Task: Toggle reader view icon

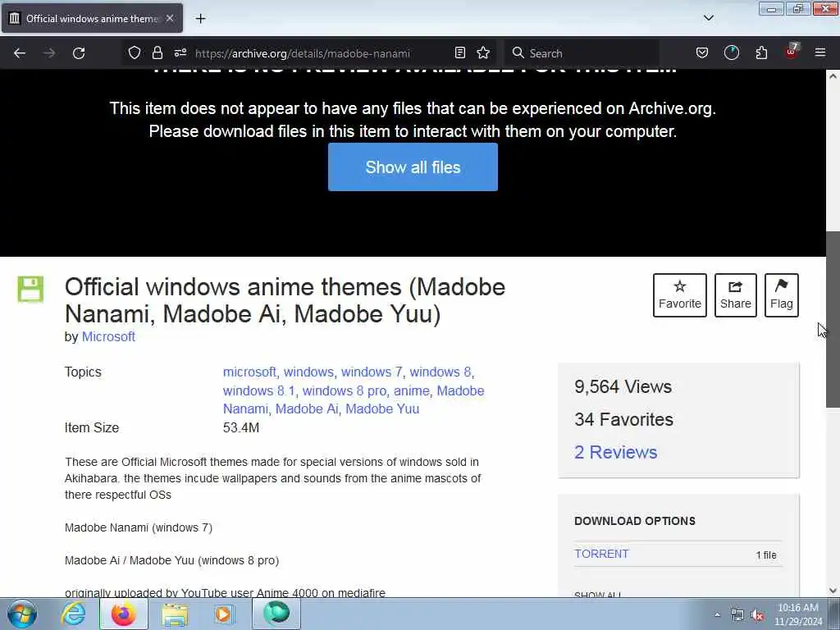Action: (x=459, y=52)
